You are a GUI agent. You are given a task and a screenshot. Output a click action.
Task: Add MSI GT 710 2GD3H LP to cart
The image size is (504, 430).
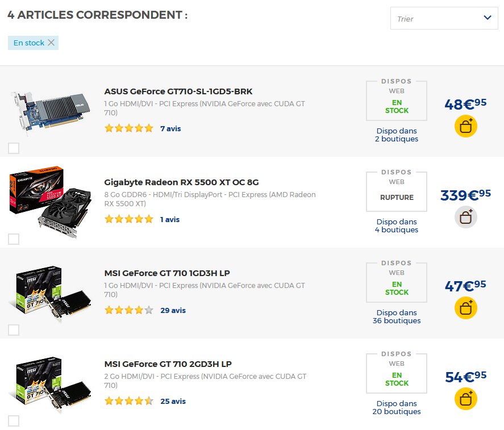point(465,399)
